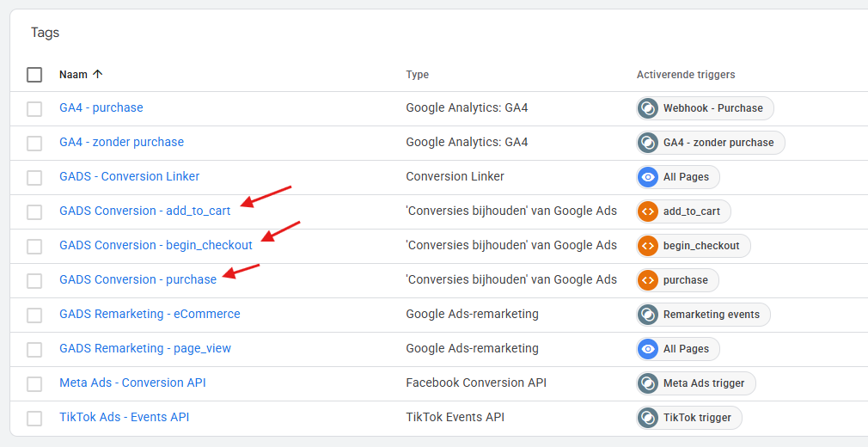Check the box for GA4 - purchase
The width and height of the screenshot is (868, 447).
(34, 108)
